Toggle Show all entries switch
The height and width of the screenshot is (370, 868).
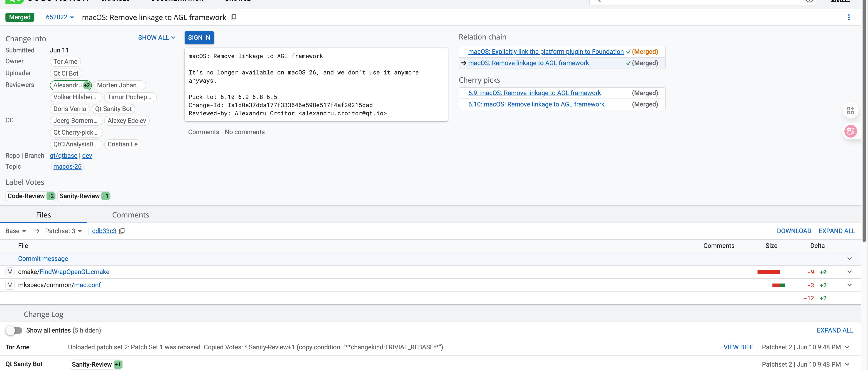coord(14,330)
